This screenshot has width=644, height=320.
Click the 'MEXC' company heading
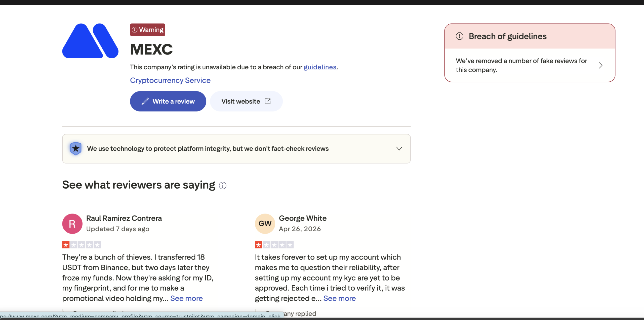pos(151,49)
